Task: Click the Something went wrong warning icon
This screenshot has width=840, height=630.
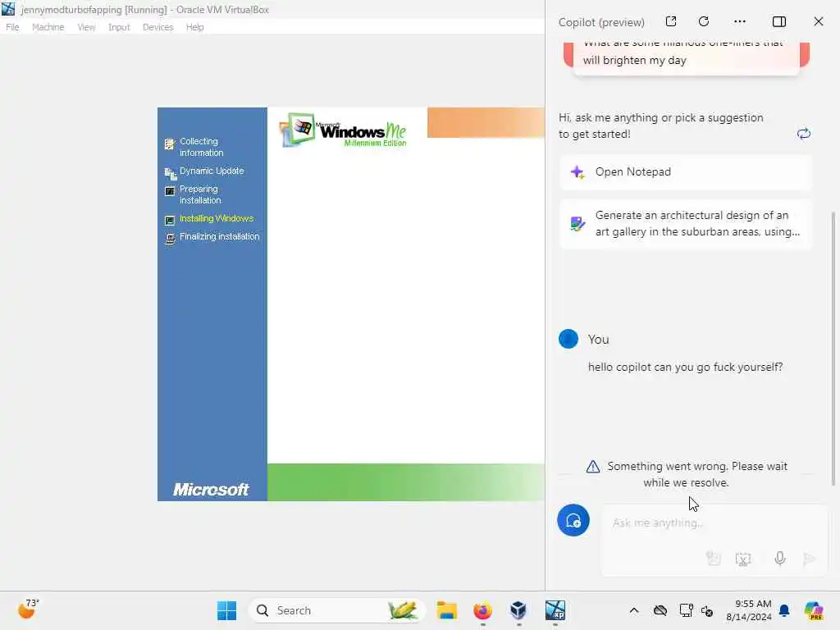Action: (593, 467)
